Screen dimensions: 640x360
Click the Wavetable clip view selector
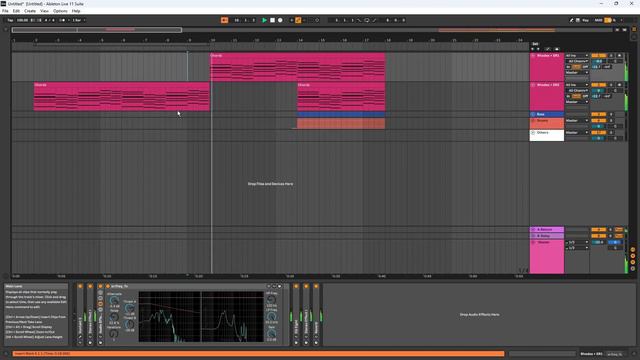(591, 354)
